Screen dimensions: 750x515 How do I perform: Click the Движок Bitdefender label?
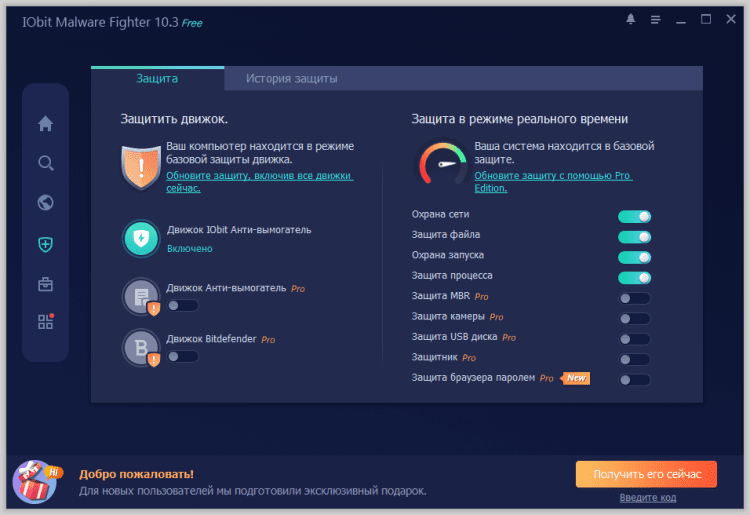click(211, 339)
